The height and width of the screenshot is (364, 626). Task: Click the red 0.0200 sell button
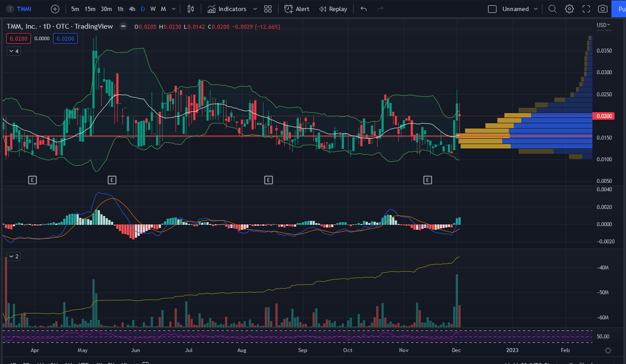[x=18, y=38]
